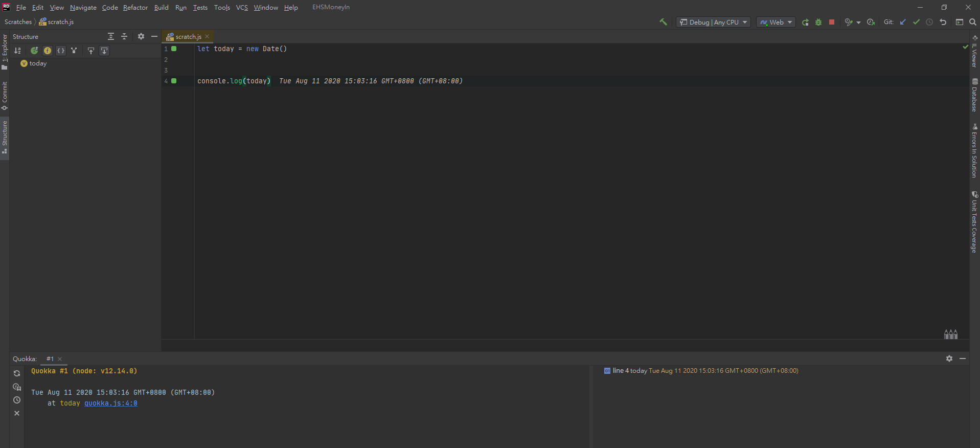This screenshot has width=980, height=448.
Task: Click the inspector figures icon in editor corner
Action: (951, 334)
